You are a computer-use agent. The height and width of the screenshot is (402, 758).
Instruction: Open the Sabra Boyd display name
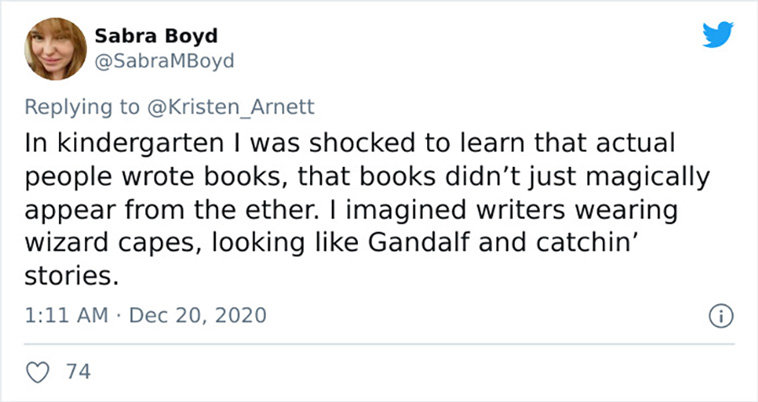point(156,35)
